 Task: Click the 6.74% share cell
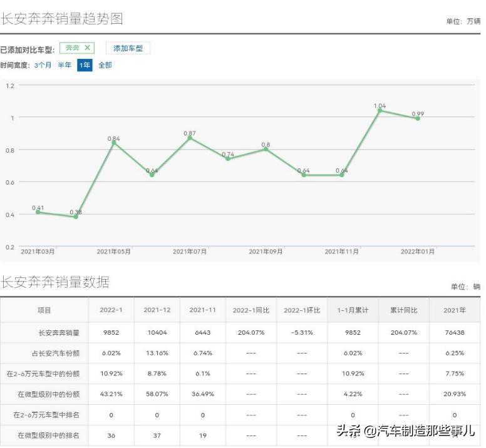click(x=203, y=353)
